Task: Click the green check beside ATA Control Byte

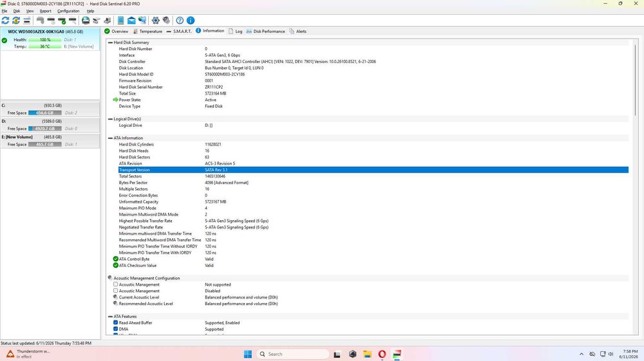Action: [115, 259]
